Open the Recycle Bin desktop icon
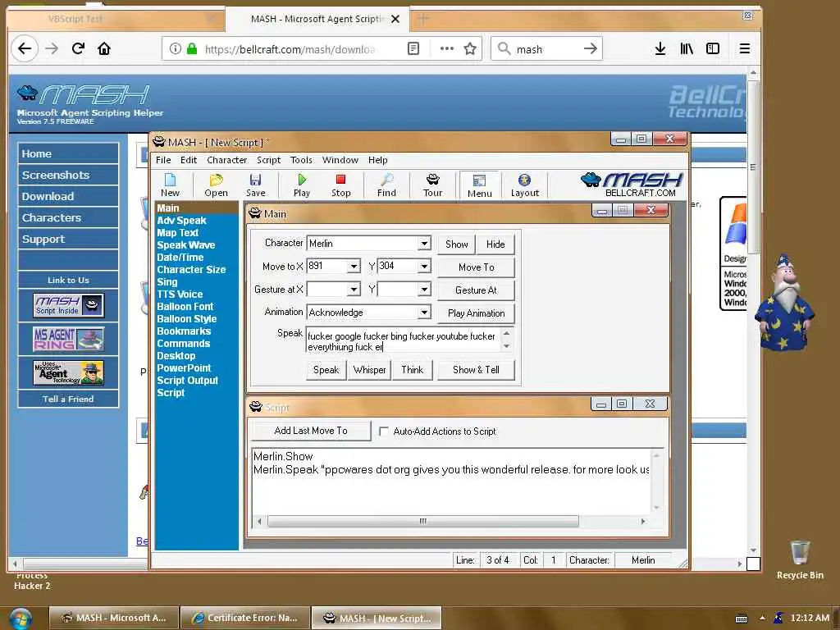This screenshot has height=630, width=840. tap(800, 559)
